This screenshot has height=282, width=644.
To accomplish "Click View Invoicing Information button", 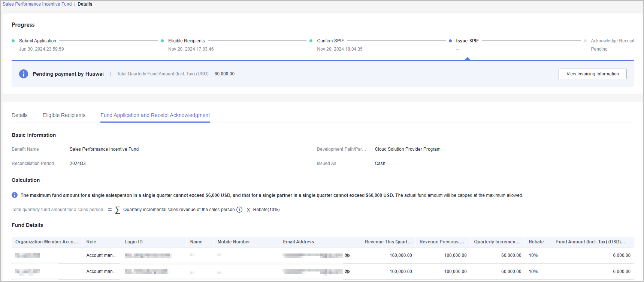I will pos(592,74).
